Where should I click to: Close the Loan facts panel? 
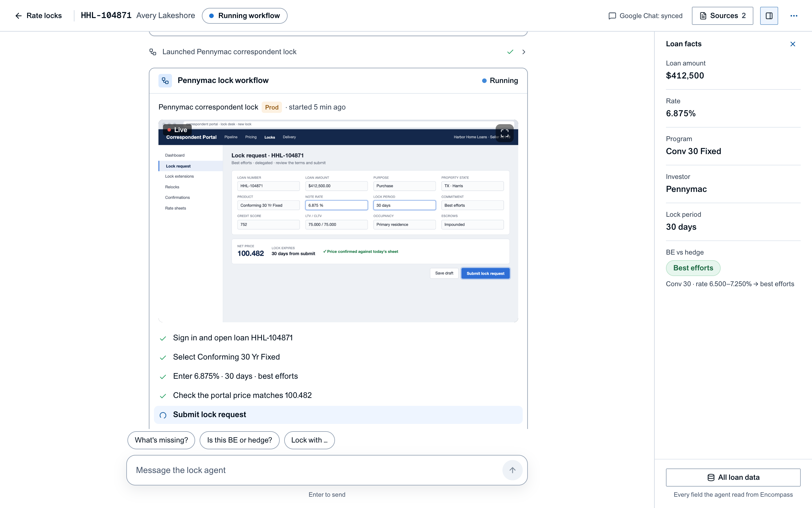click(x=793, y=44)
